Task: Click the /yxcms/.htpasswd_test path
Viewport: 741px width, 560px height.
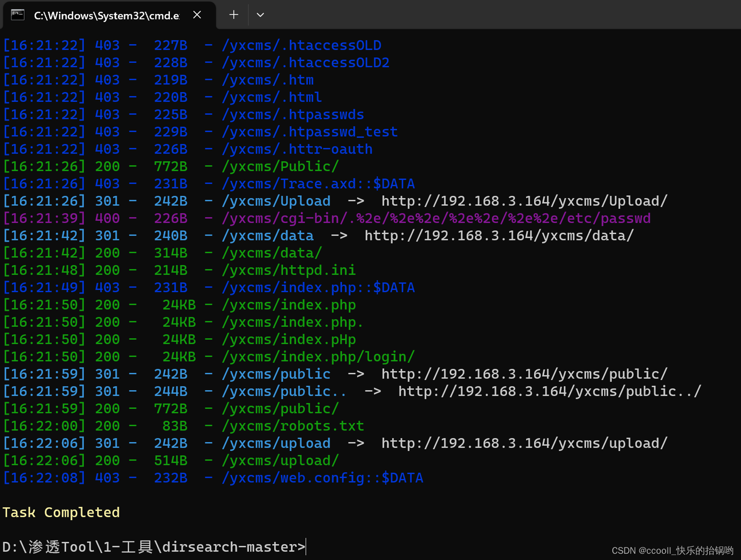Action: [310, 131]
